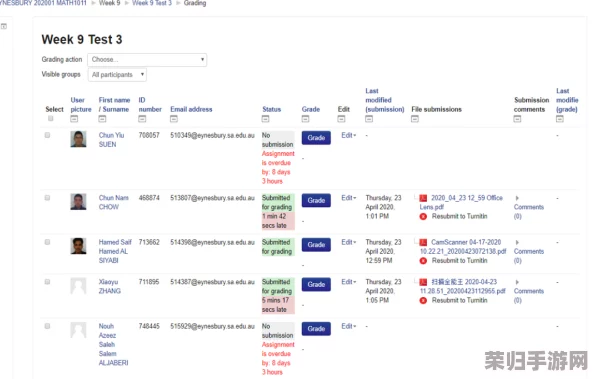This screenshot has height=379, width=594.
Task: Open Xiaoyu ZHANG profile link
Action: [110, 287]
